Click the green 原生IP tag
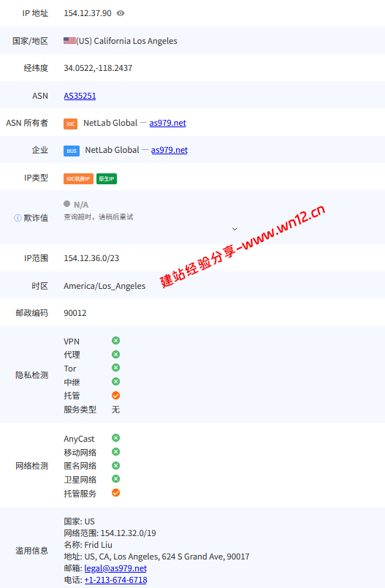 pos(107,179)
